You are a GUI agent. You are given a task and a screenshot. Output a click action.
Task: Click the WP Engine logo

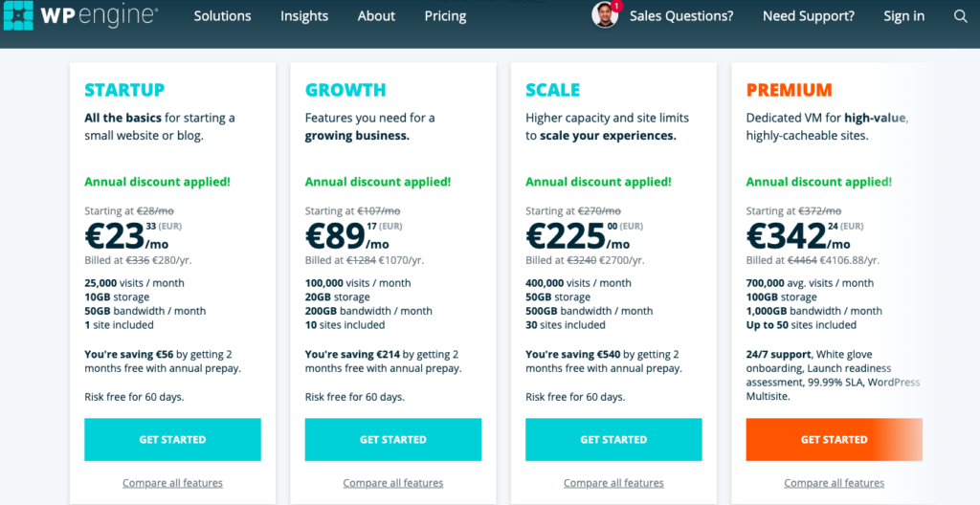coord(80,16)
